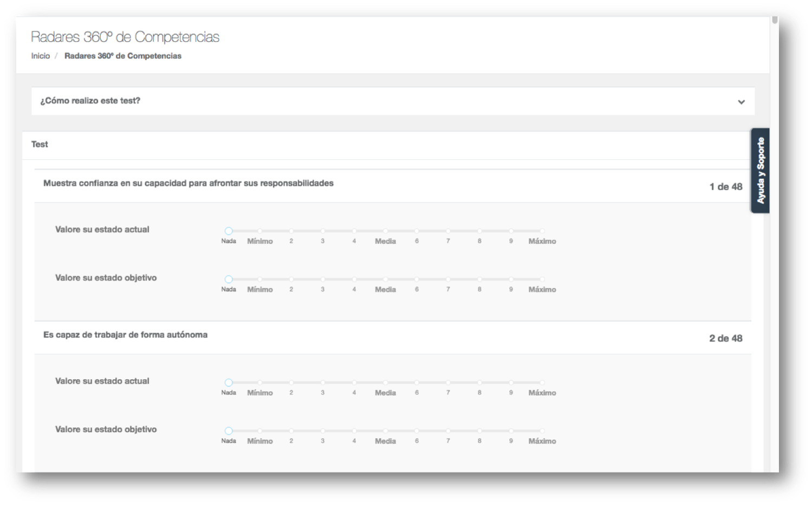The image size is (812, 506).
Task: Set question 1 estado actual slider to 2
Action: pyautogui.click(x=291, y=231)
